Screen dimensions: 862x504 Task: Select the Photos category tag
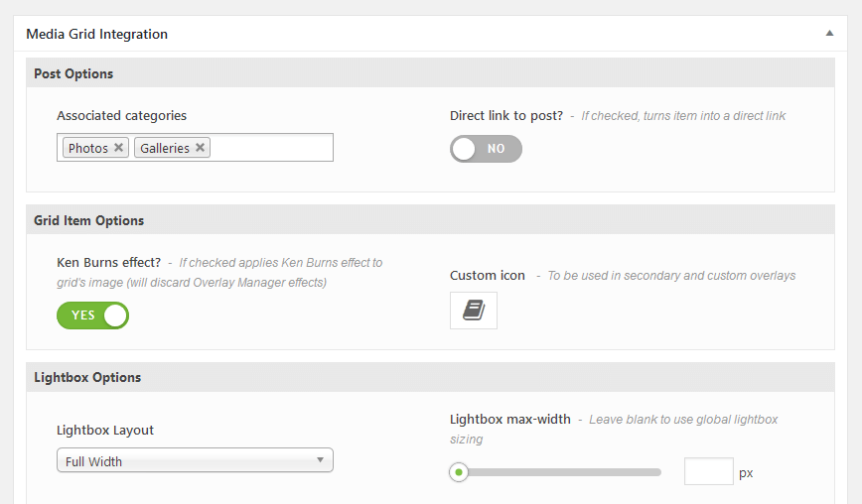[x=88, y=148]
